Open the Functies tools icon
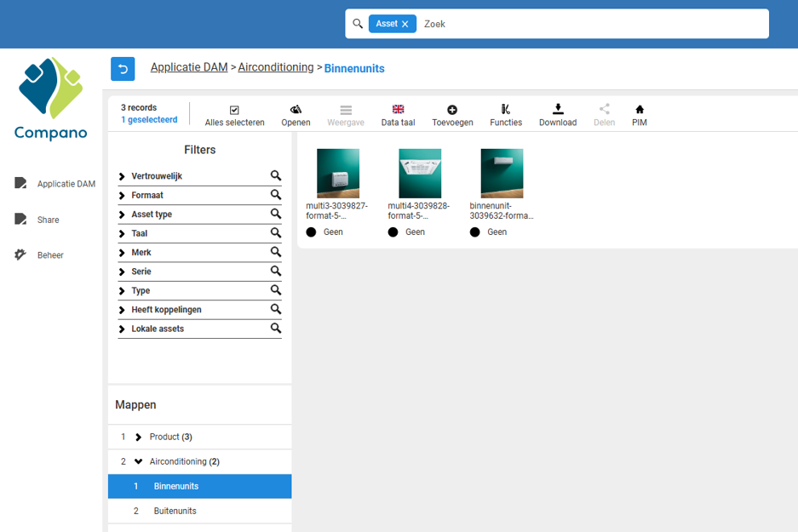 (505, 110)
